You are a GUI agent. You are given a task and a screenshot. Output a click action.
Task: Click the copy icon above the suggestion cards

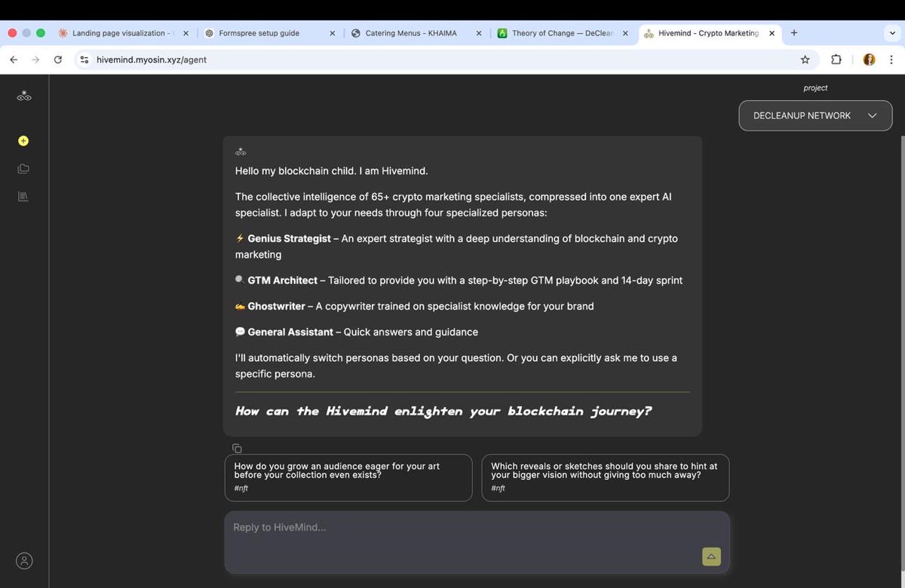click(x=237, y=448)
